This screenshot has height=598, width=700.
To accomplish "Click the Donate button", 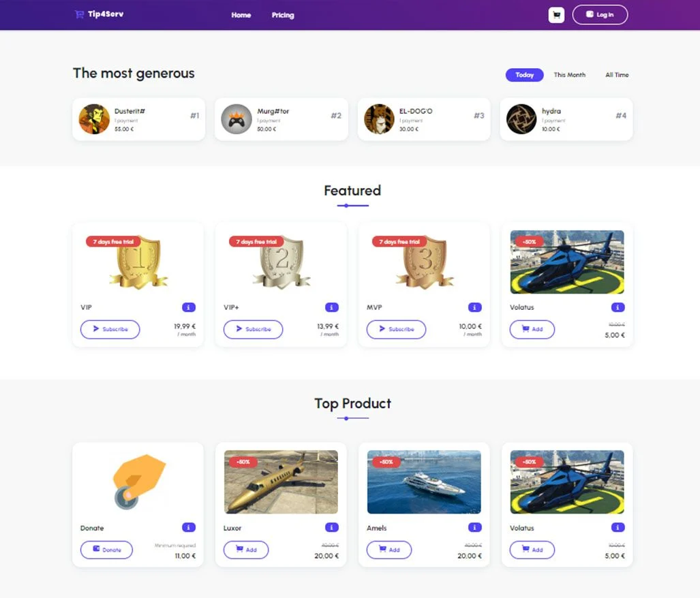I will [x=107, y=550].
